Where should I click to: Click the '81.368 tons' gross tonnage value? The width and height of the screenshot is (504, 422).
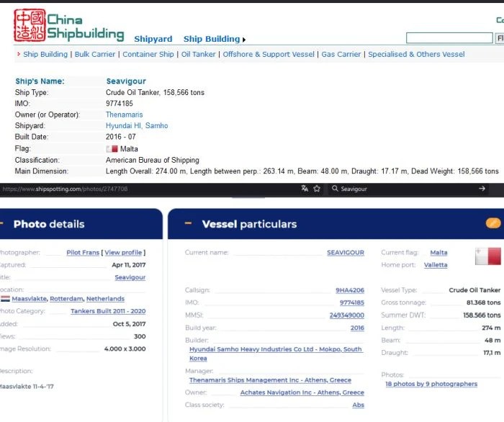(x=483, y=302)
